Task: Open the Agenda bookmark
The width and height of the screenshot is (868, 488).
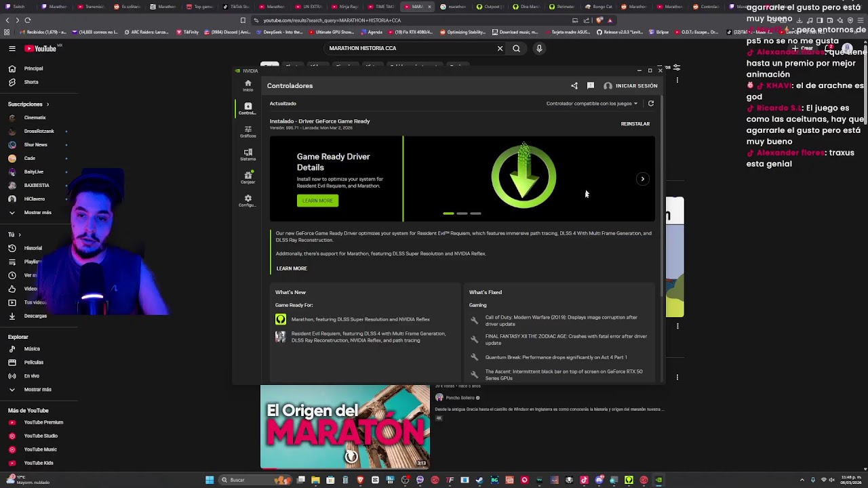Action: [371, 32]
